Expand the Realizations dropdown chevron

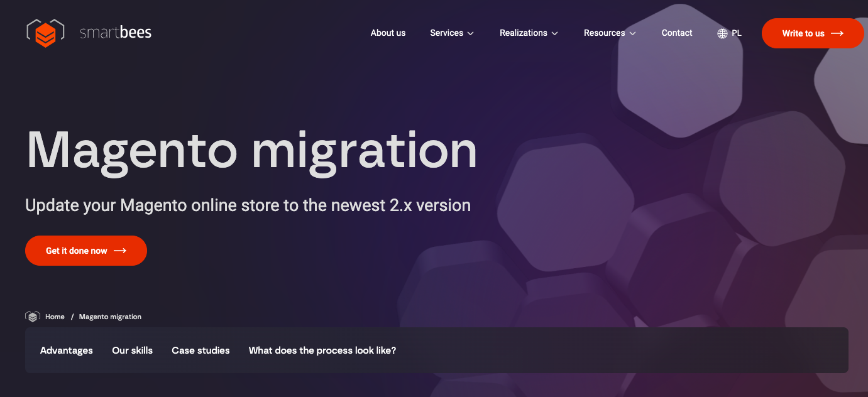point(554,33)
